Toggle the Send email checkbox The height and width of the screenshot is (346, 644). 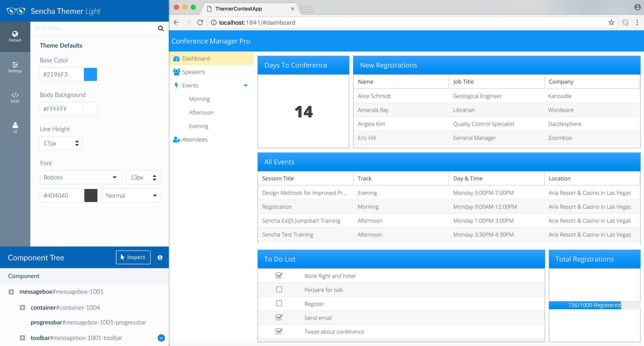(x=279, y=317)
